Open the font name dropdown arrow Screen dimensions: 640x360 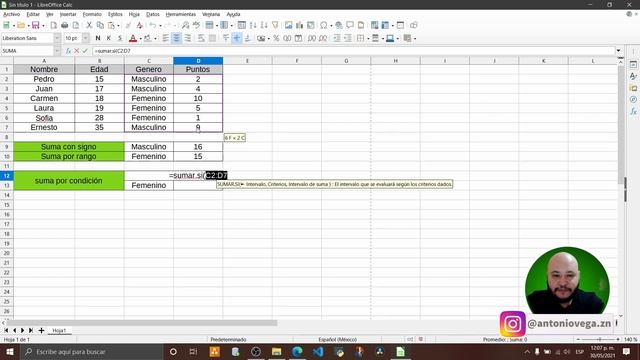point(57,38)
